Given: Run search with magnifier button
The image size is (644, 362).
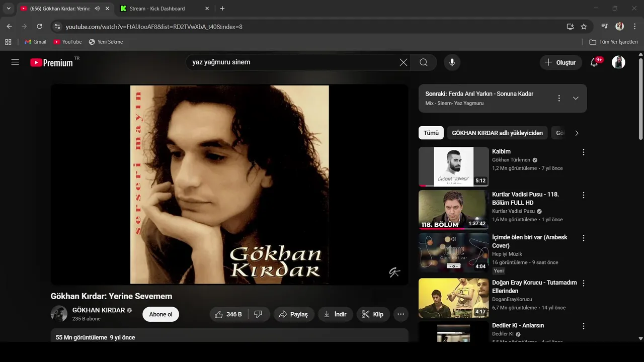Looking at the screenshot, I should tap(424, 62).
